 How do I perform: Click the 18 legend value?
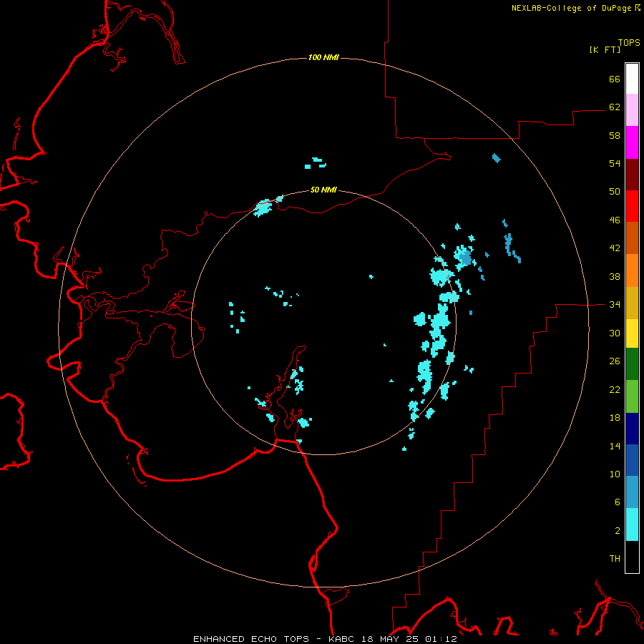(x=615, y=418)
